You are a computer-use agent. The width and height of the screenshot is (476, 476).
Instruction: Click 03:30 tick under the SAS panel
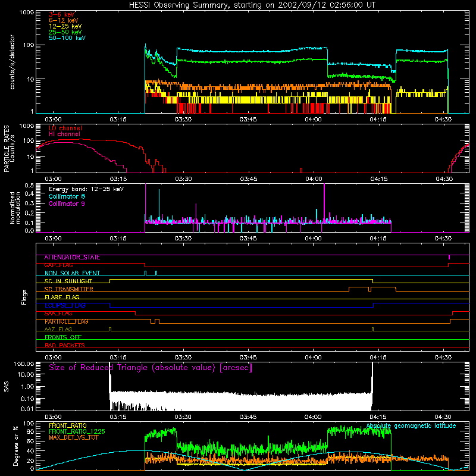tap(183, 417)
